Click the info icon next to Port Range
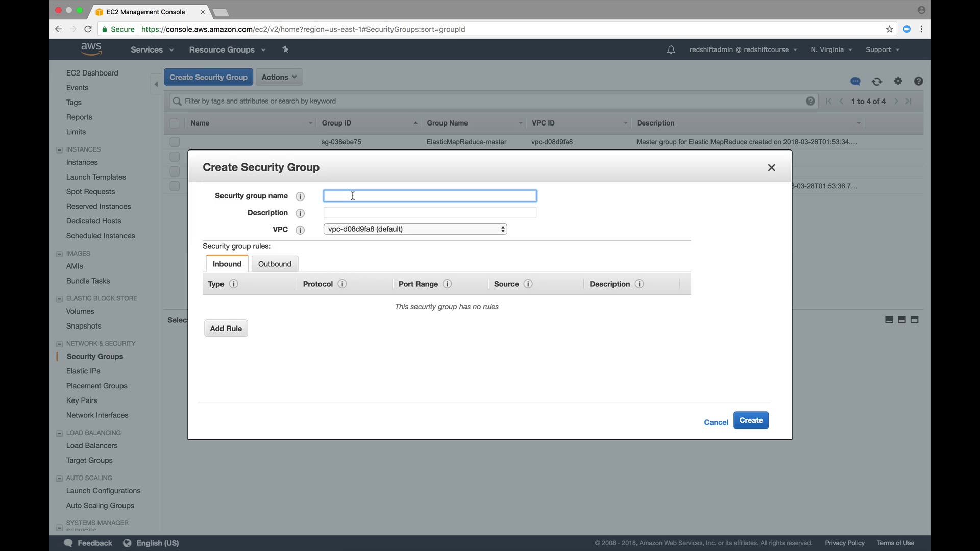Viewport: 980px width, 551px height. pyautogui.click(x=447, y=284)
